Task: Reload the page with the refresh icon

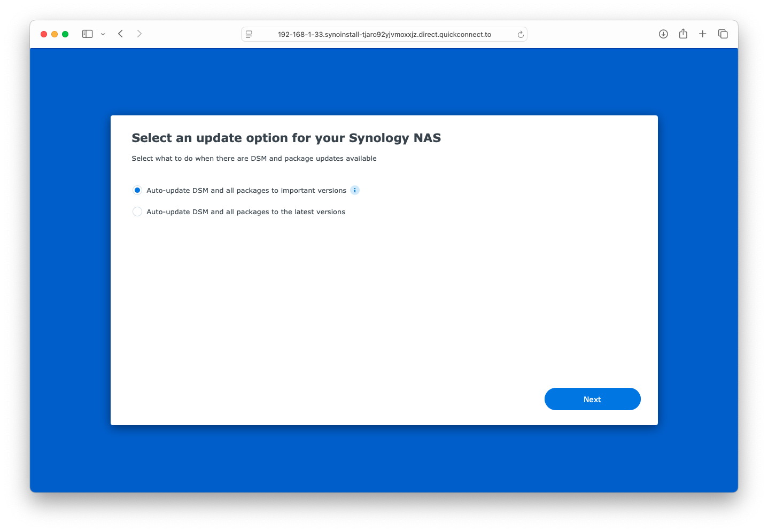Action: (x=521, y=35)
